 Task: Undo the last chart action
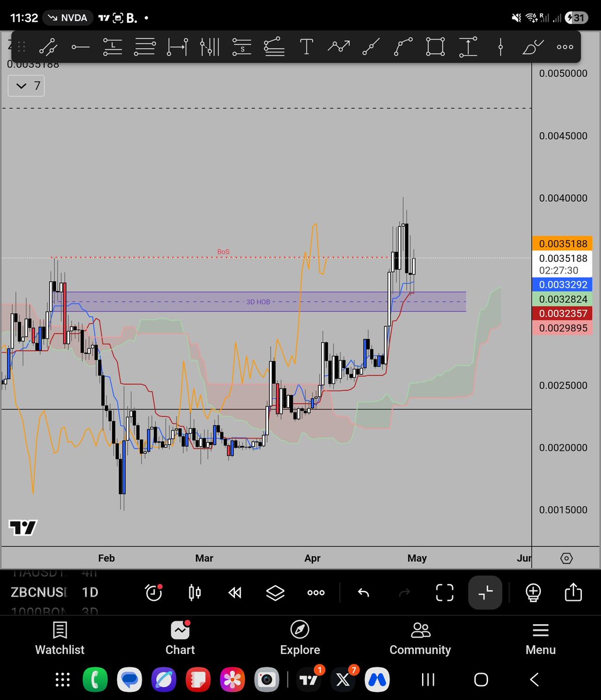click(363, 593)
